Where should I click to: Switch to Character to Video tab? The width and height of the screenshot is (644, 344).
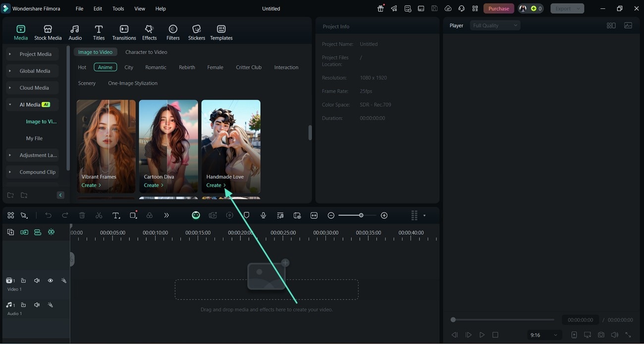click(x=146, y=52)
